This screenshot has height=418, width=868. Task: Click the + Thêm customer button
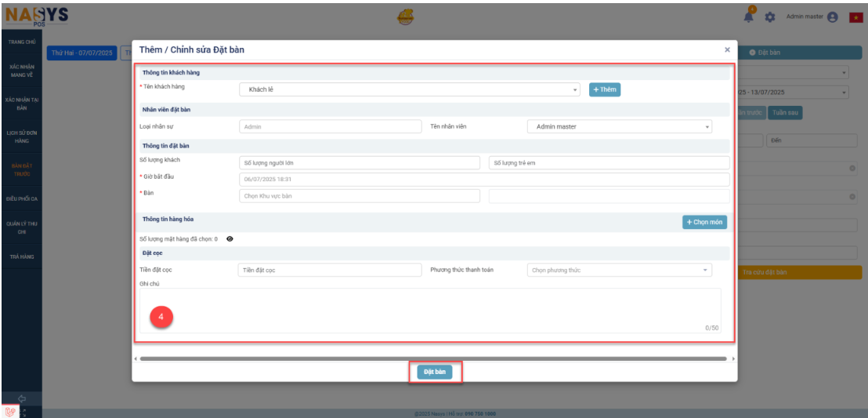coord(604,90)
